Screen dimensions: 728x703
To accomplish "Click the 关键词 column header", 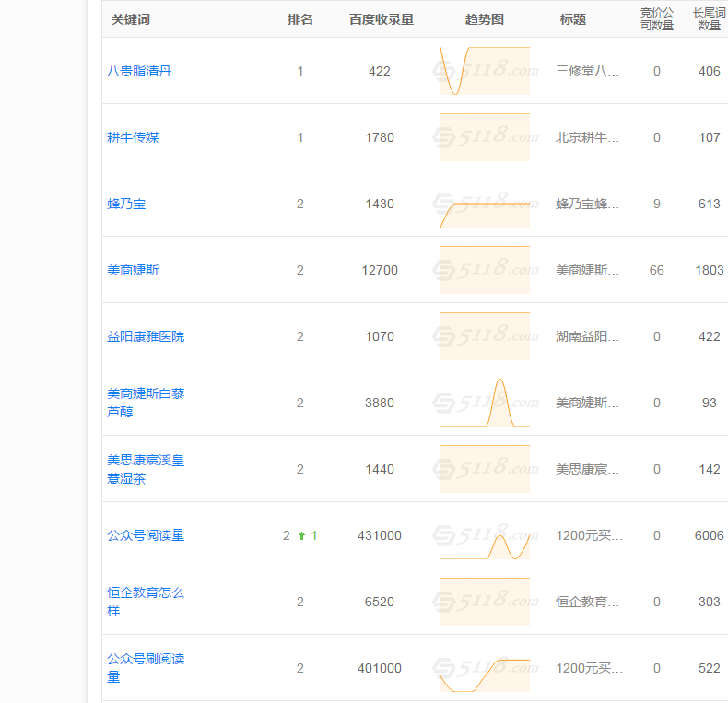I will click(x=131, y=19).
